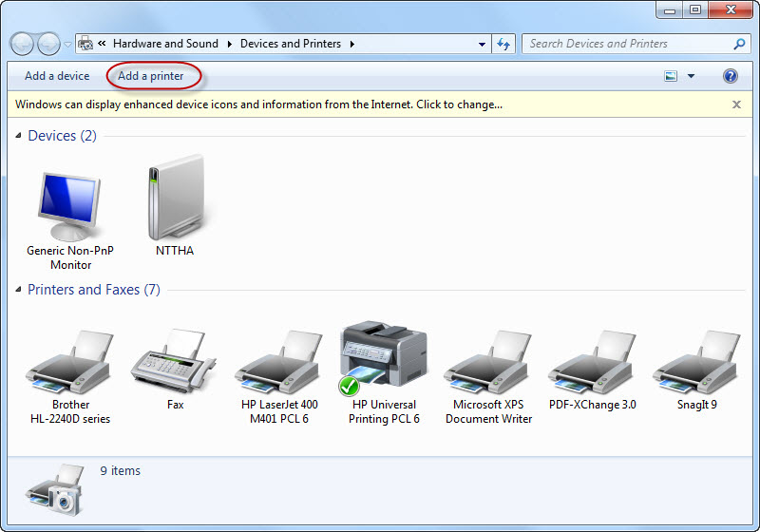This screenshot has height=532, width=760.
Task: Select the SnagIt 9 printer icon
Action: click(x=696, y=361)
